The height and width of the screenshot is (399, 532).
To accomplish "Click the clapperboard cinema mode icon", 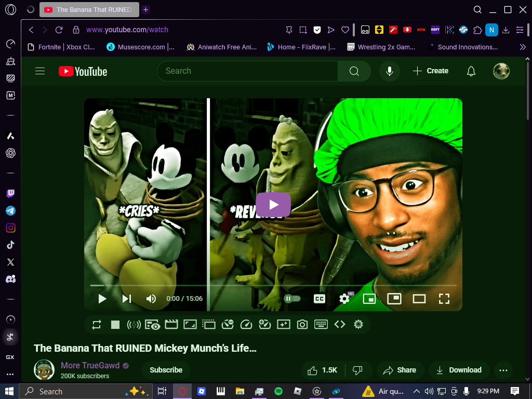I will (171, 325).
